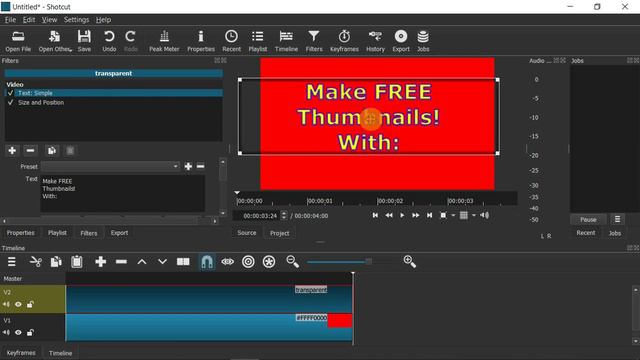Open the Properties panel from toolbar

pyautogui.click(x=201, y=41)
